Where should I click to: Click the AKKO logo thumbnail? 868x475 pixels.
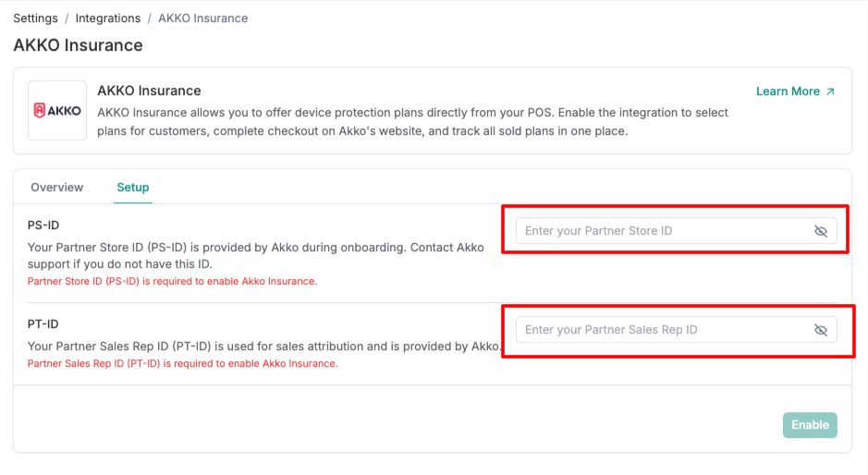(57, 110)
